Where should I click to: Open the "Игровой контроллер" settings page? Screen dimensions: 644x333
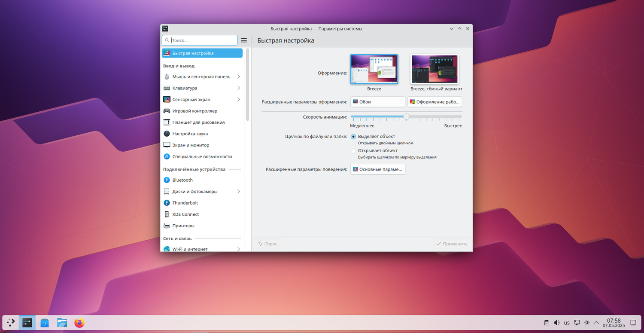(202, 111)
